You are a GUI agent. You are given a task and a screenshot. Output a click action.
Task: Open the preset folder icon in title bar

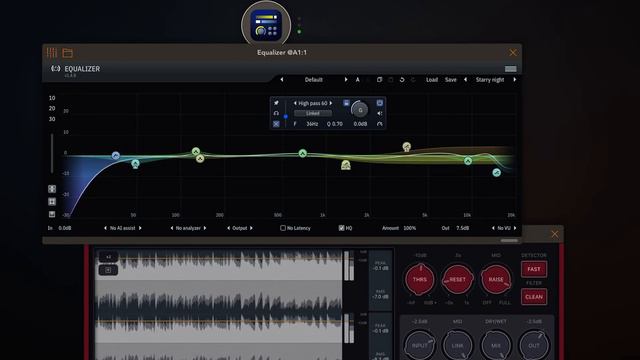68,53
